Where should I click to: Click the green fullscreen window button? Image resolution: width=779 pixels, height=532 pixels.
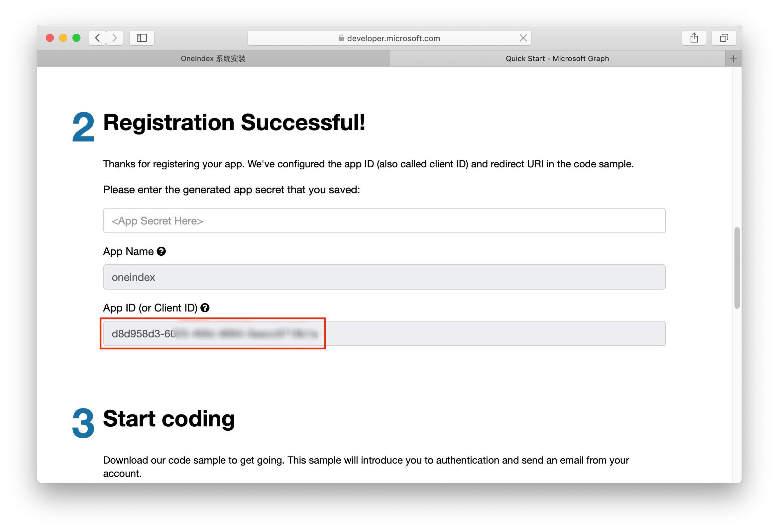pyautogui.click(x=76, y=38)
